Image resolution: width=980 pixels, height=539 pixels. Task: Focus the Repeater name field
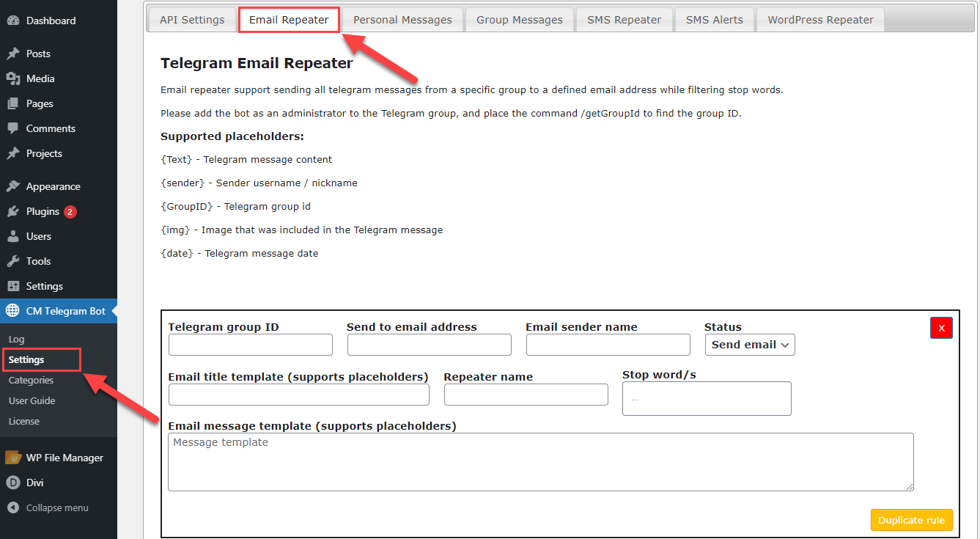click(x=526, y=395)
